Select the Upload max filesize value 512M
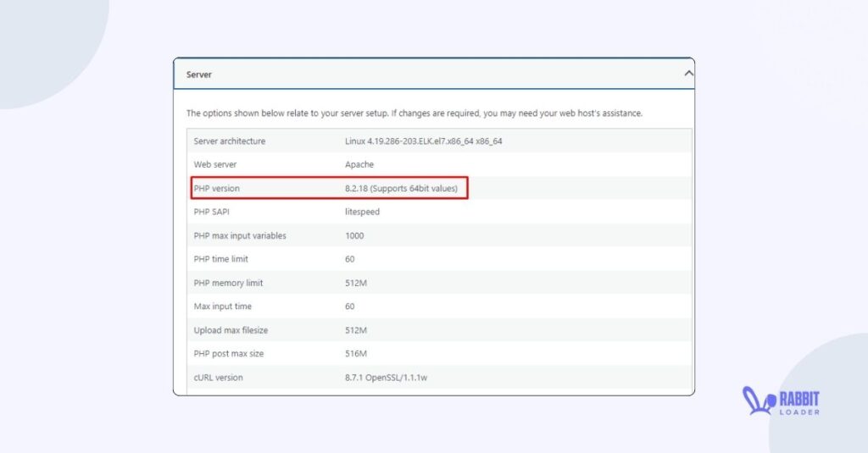 [x=356, y=330]
